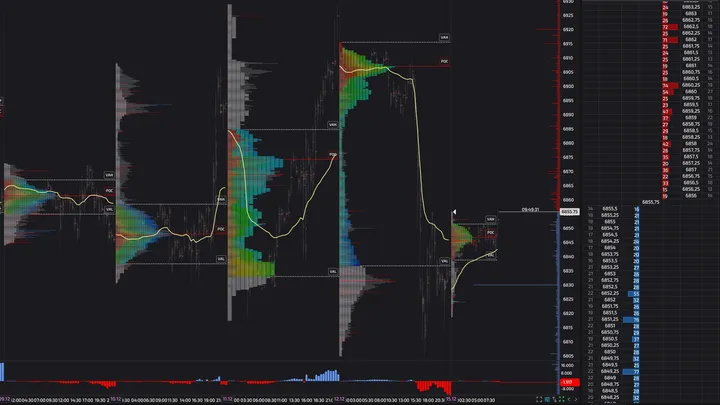Click the 6849.25 bid row with size 77

point(610,370)
